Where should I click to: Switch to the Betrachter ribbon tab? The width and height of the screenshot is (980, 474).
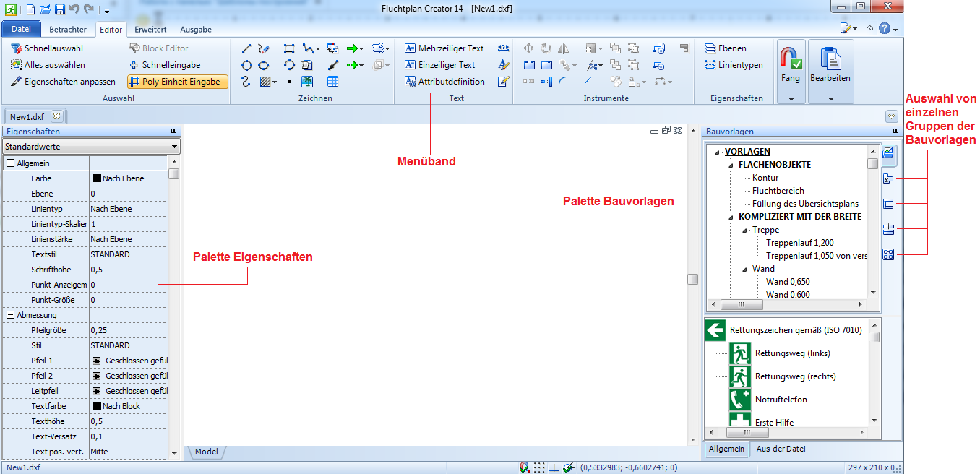click(68, 30)
